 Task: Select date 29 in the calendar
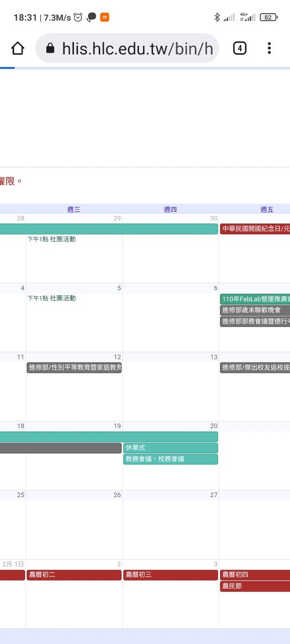[x=117, y=218]
